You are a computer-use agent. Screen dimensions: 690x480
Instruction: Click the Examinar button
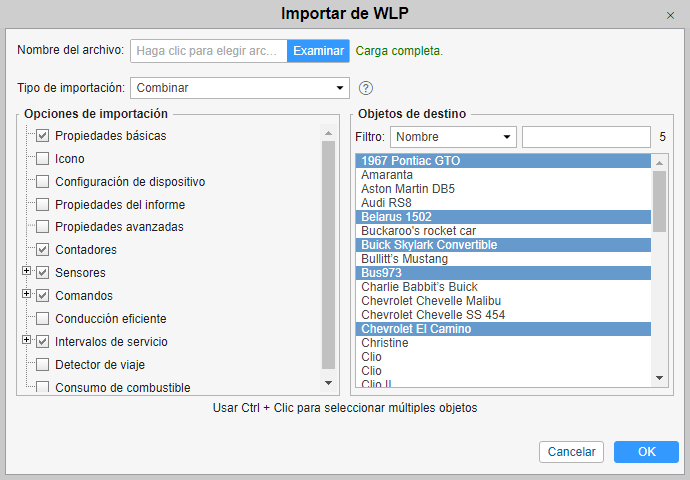(x=318, y=51)
